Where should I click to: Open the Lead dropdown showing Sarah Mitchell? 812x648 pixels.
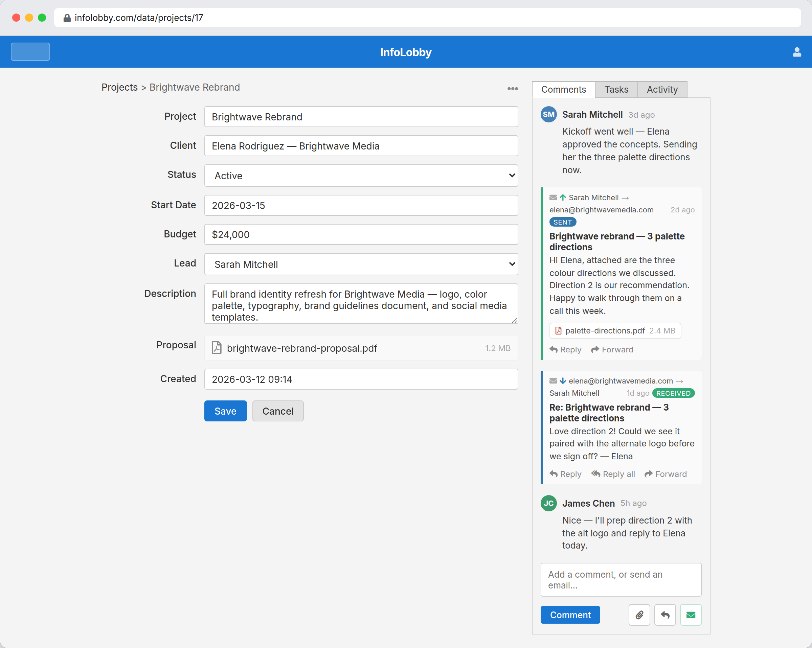361,264
